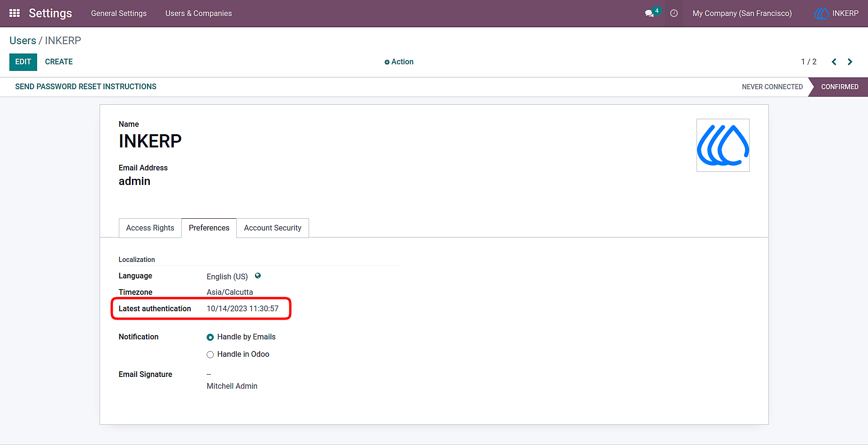Click the EDIT button
Screen dimensions: 868x445
[23, 62]
